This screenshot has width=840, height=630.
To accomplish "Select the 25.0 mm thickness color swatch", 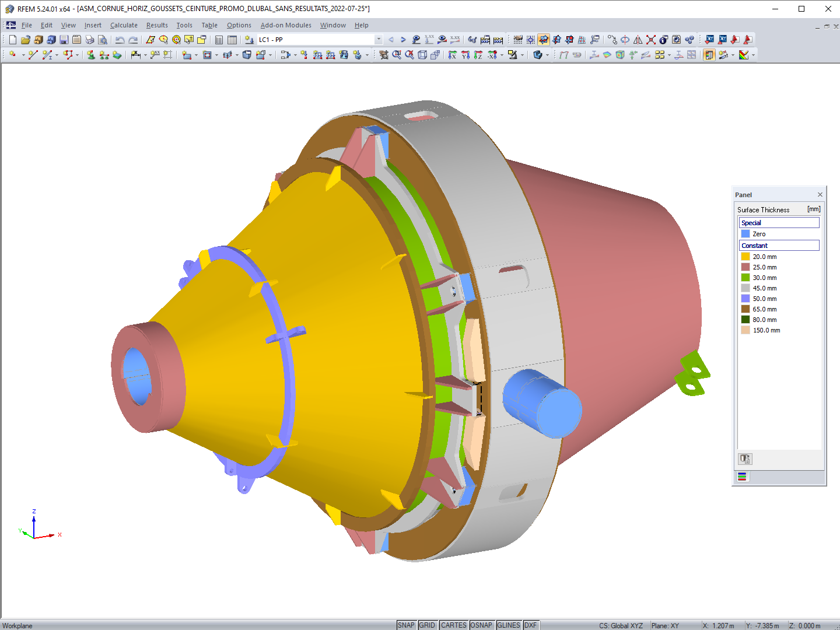I will [x=745, y=267].
